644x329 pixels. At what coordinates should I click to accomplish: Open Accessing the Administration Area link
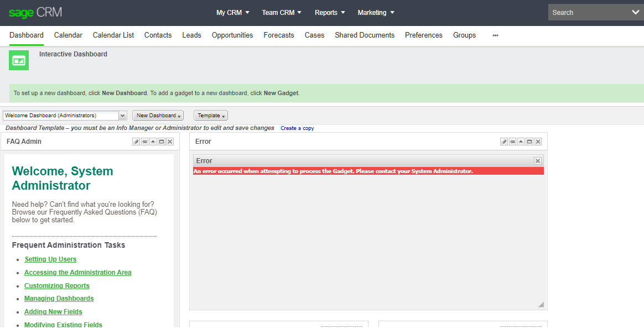77,273
